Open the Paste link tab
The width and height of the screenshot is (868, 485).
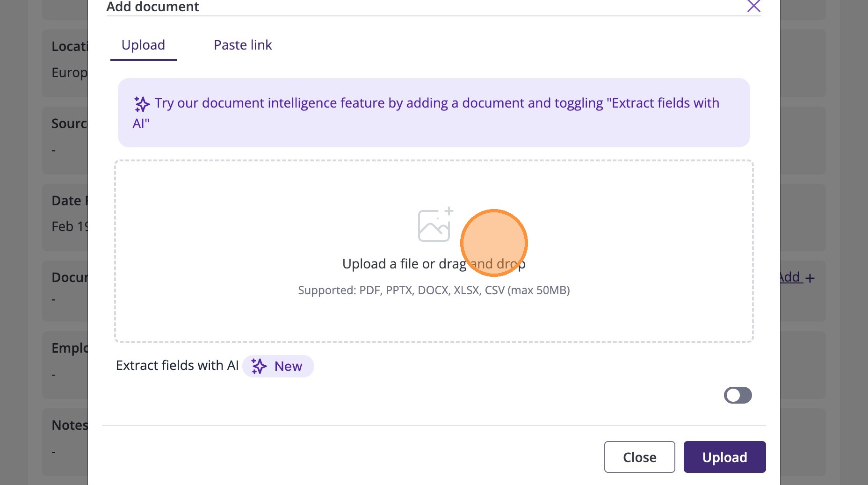point(243,45)
